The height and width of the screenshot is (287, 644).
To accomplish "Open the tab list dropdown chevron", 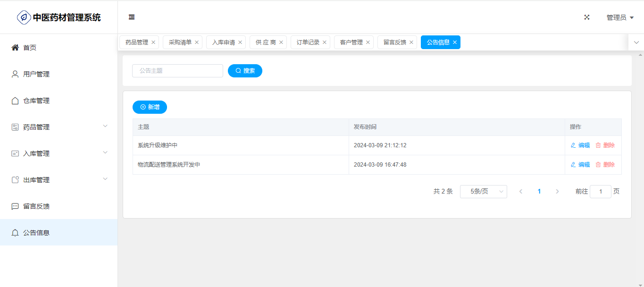I will click(x=636, y=42).
